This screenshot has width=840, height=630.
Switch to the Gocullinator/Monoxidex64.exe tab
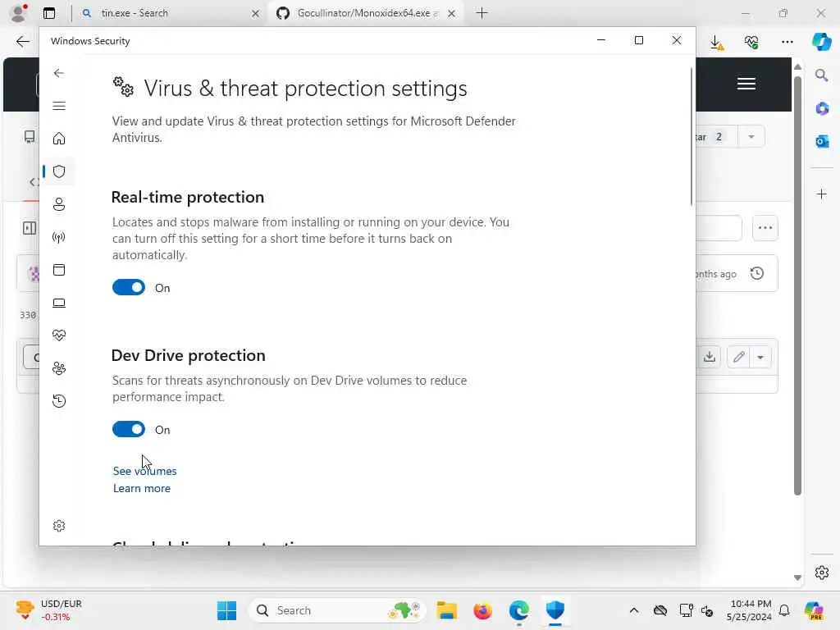[x=364, y=13]
